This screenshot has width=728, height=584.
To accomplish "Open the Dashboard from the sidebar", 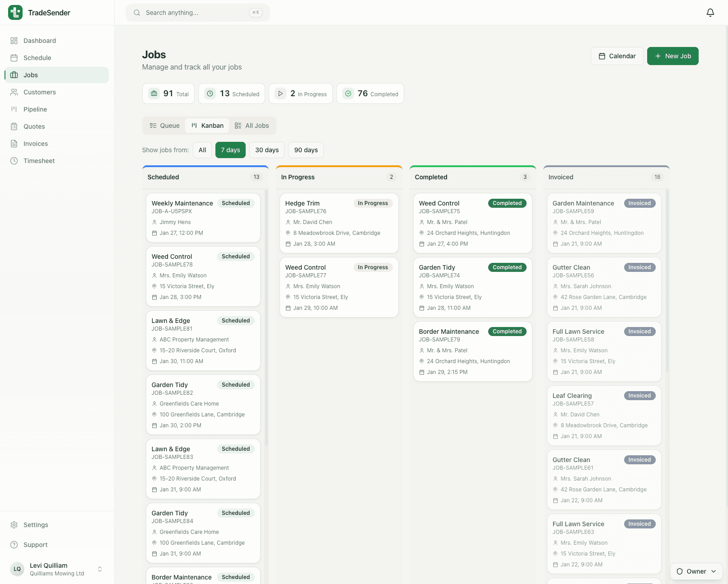I will pos(39,41).
